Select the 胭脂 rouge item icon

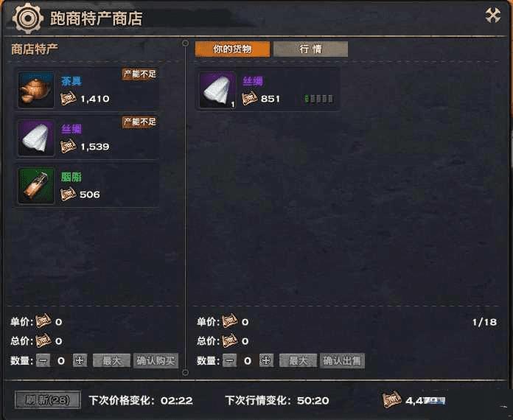[36, 186]
